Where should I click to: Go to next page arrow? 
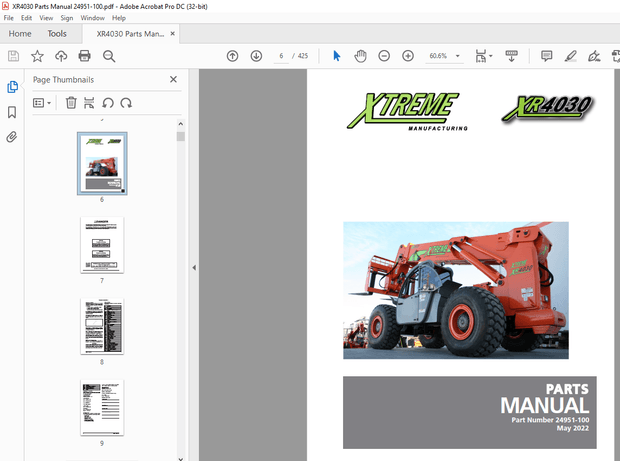(256, 56)
